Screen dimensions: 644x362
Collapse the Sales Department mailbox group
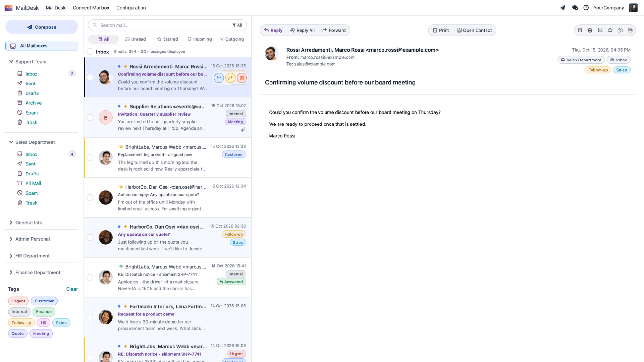(11, 142)
